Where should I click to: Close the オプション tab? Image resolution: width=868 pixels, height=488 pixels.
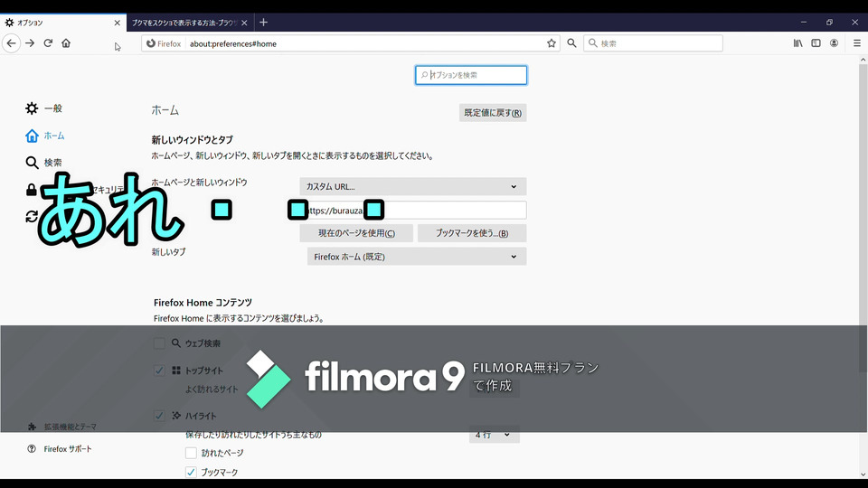pyautogui.click(x=117, y=23)
